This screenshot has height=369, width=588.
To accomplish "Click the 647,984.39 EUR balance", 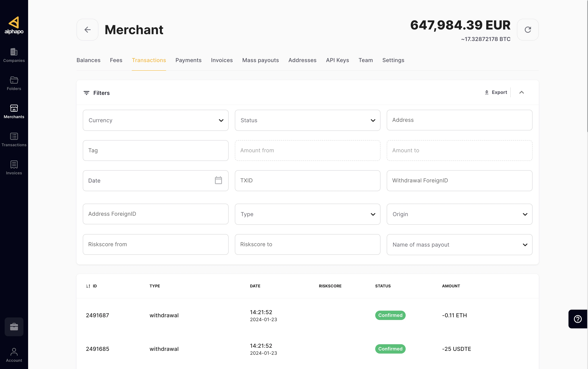I will click(x=460, y=25).
